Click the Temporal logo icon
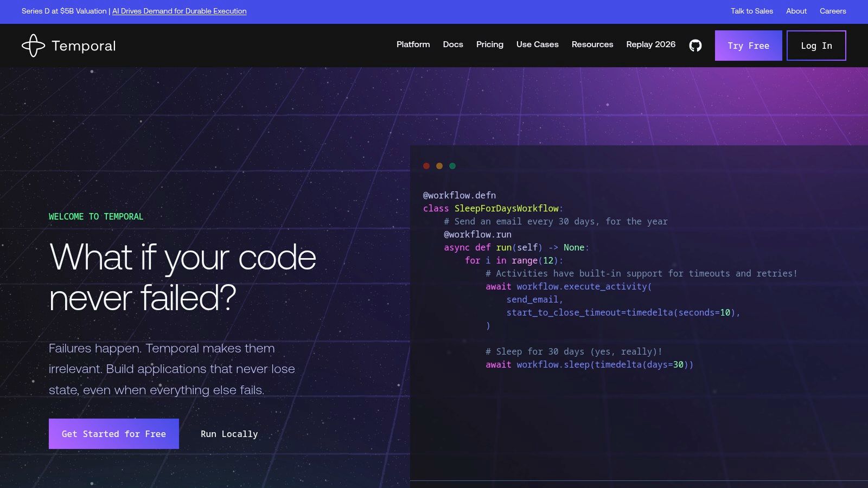The width and height of the screenshot is (868, 488). pos(33,46)
